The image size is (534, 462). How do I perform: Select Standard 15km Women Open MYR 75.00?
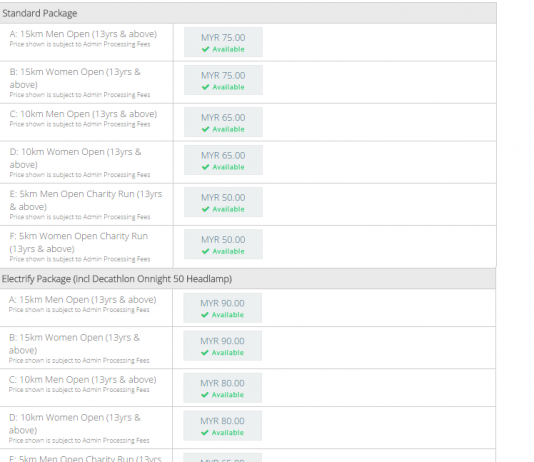coord(223,80)
